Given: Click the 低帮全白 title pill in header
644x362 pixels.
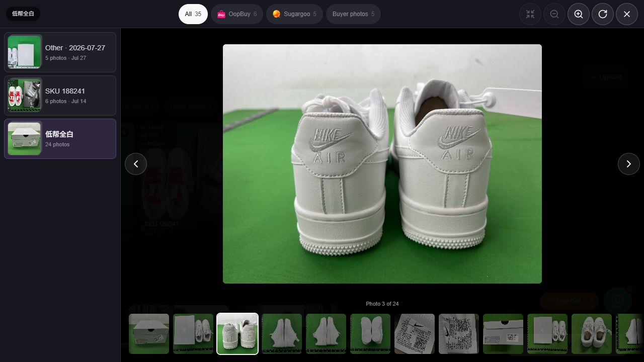Looking at the screenshot, I should (23, 14).
